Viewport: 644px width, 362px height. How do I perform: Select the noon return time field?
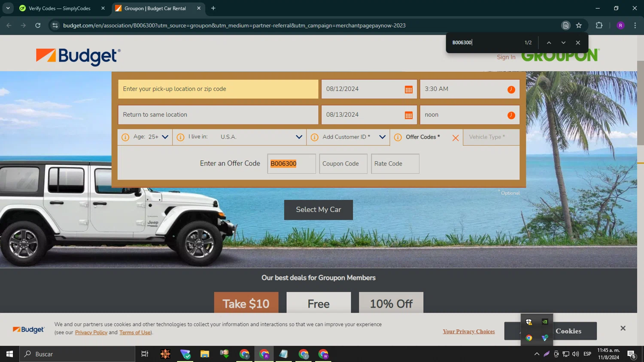click(470, 115)
